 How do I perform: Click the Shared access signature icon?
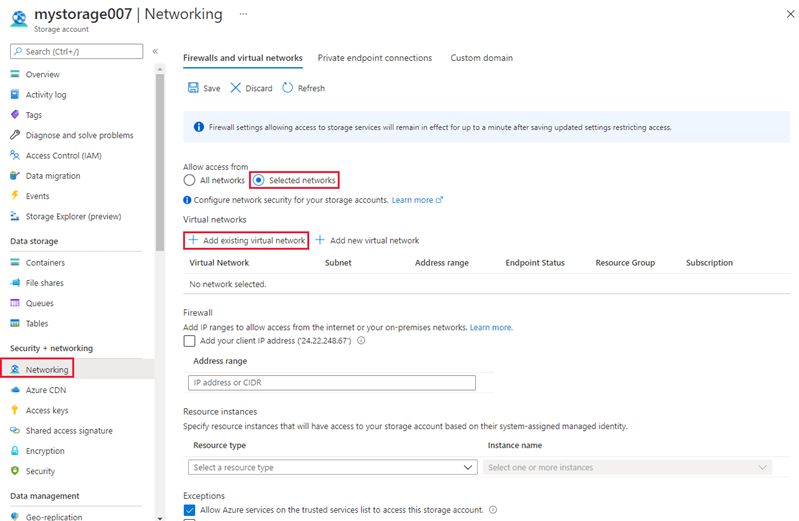coord(15,430)
